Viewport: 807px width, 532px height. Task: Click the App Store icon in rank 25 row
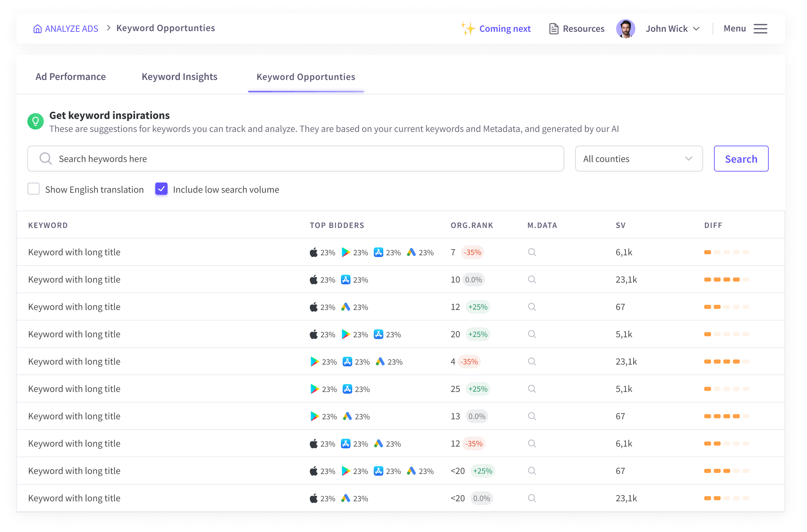click(x=347, y=389)
